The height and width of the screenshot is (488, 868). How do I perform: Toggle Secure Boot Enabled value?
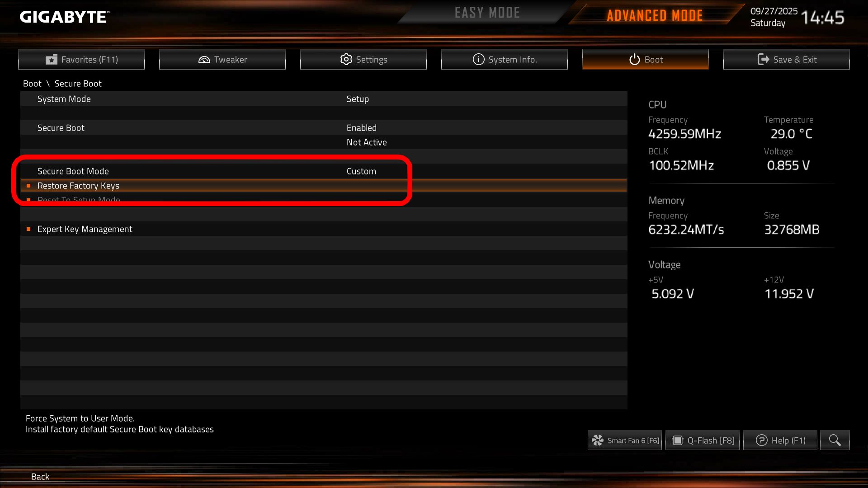(x=362, y=128)
